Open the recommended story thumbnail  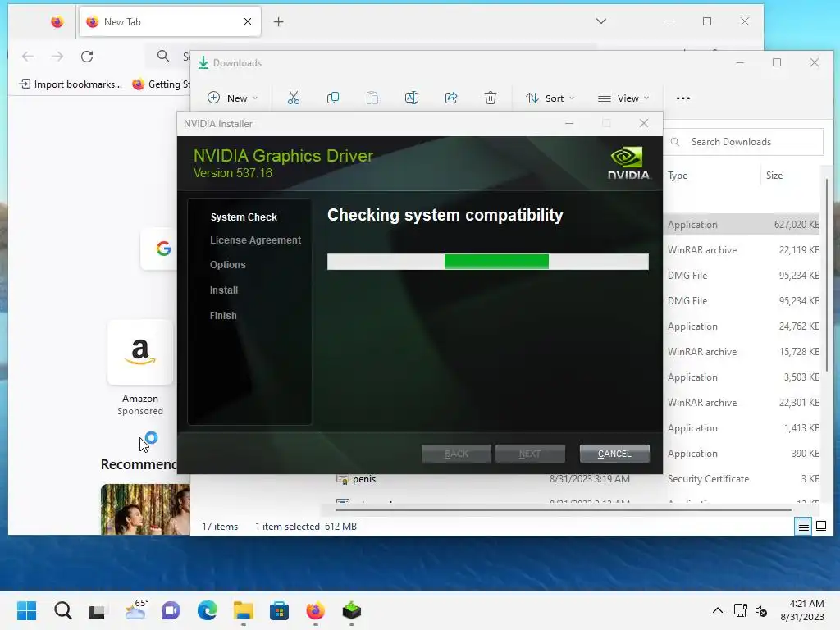point(146,509)
